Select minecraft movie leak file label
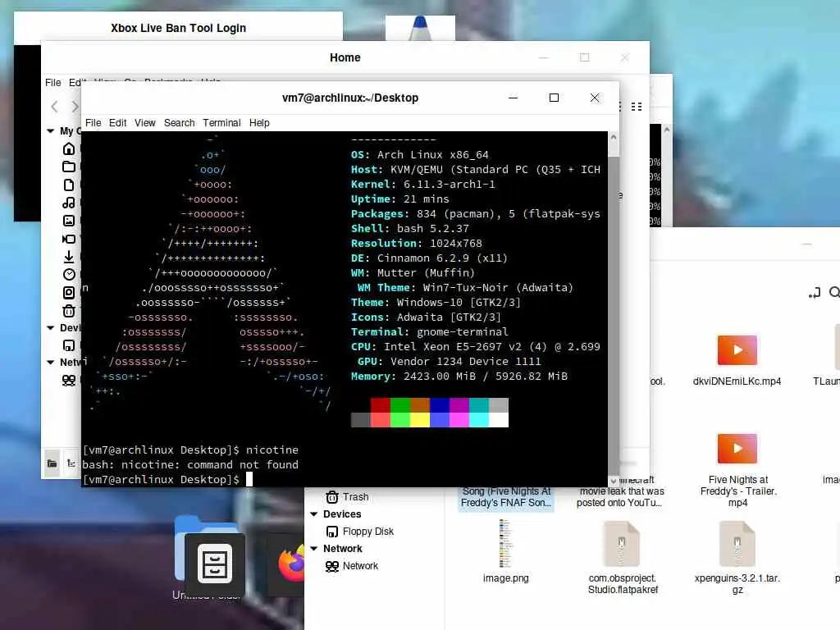 622,491
